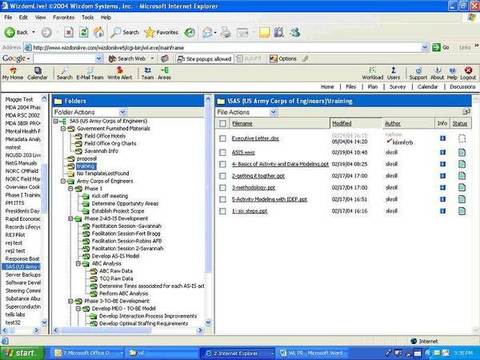Tick the checkbox for 3-methodology.ppt
Image resolution: width=480 pixels, height=360 pixels.
pyautogui.click(x=223, y=188)
